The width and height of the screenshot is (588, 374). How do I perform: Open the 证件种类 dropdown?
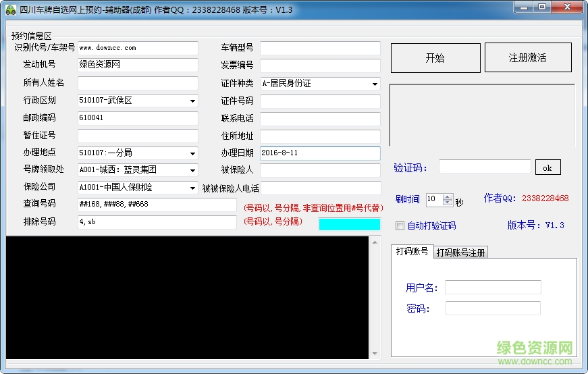pos(375,84)
